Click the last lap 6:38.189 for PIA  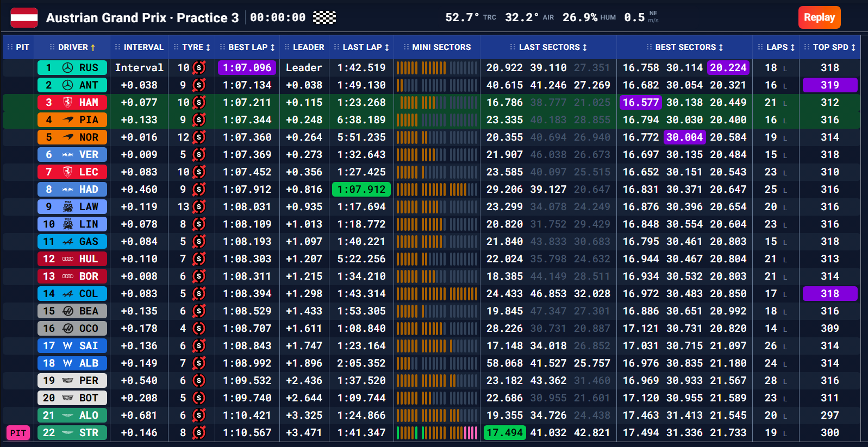(361, 119)
